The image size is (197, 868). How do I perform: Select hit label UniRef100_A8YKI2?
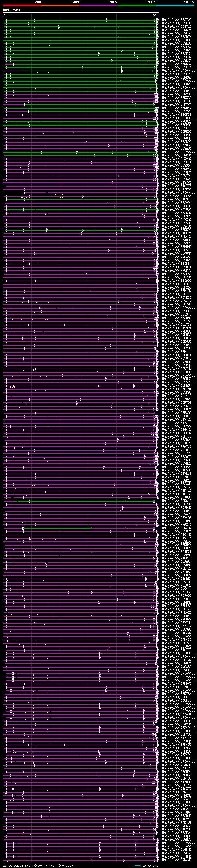tap(177, 297)
